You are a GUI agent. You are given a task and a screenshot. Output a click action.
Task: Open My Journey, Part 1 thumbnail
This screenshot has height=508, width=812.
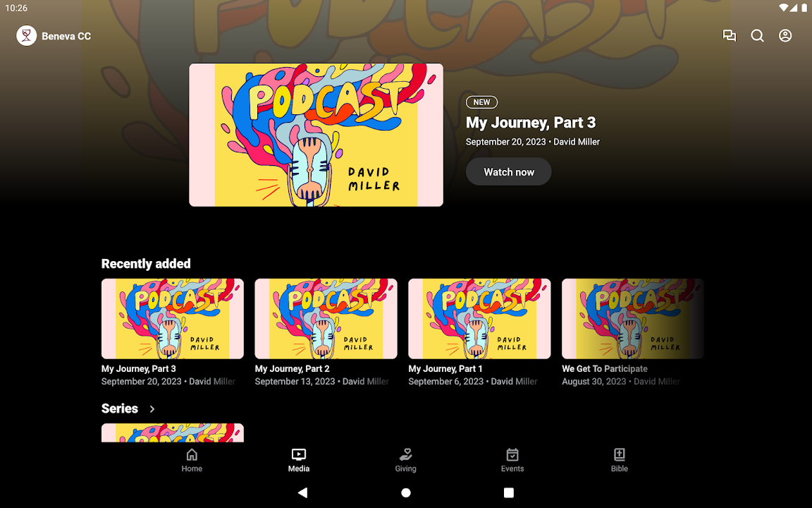(479, 319)
